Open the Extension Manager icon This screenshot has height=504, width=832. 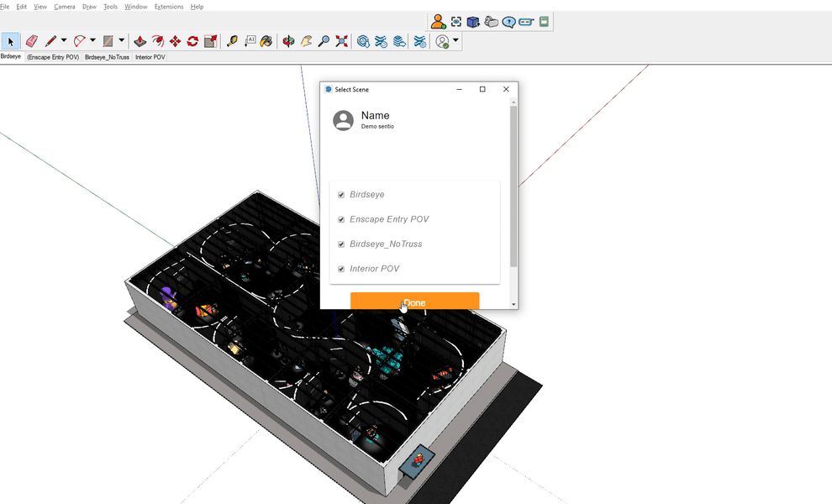click(x=419, y=41)
